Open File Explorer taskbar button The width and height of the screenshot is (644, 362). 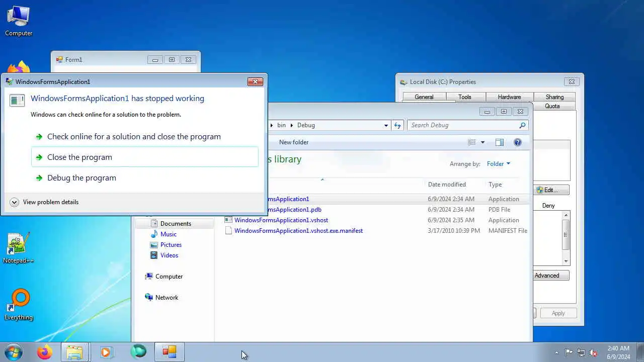tap(74, 352)
